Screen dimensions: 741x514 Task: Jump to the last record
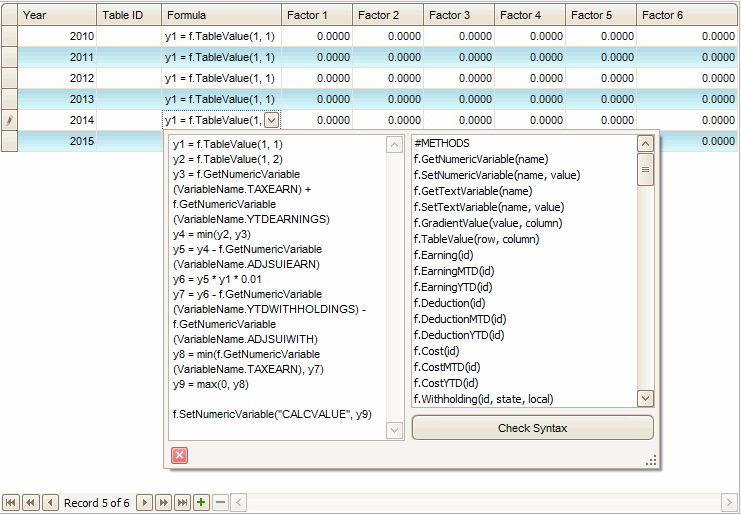(182, 502)
